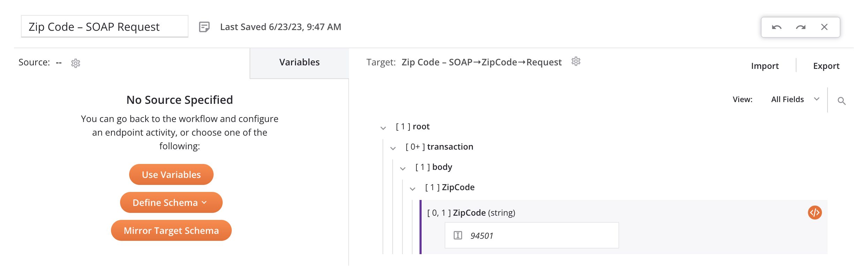Click the redo arrow icon
868x280 pixels.
tap(801, 27)
